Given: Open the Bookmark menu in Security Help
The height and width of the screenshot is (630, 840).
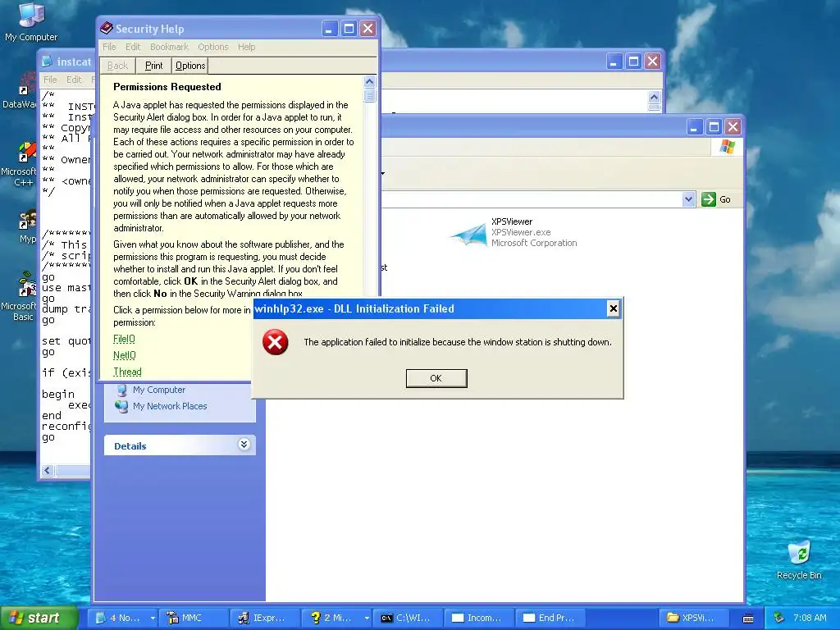Looking at the screenshot, I should tap(169, 47).
